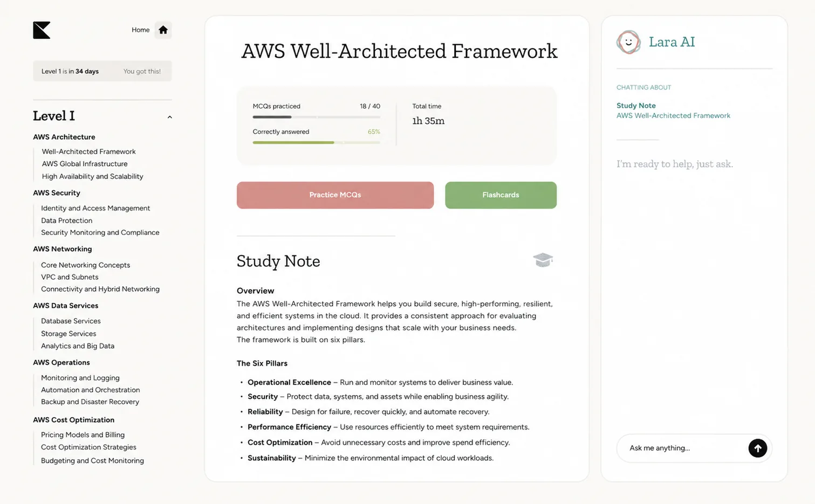
Task: Open the Home page via house icon
Action: coord(163,30)
